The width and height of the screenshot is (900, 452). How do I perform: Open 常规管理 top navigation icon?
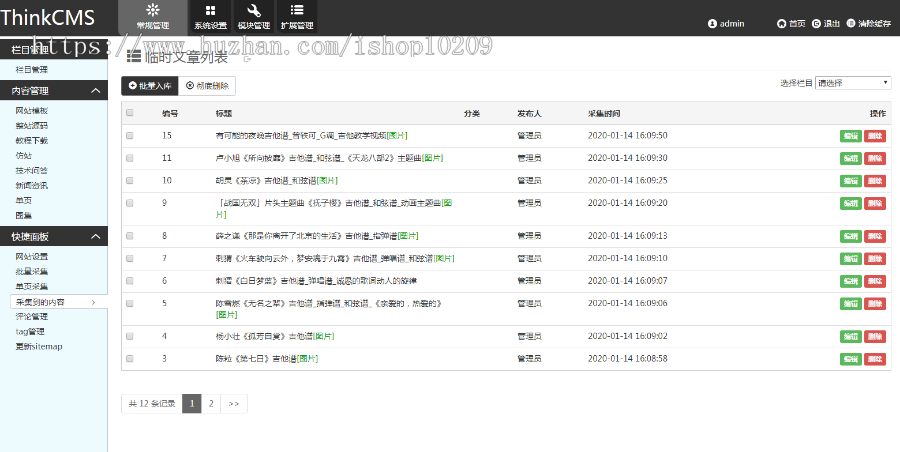click(x=153, y=10)
